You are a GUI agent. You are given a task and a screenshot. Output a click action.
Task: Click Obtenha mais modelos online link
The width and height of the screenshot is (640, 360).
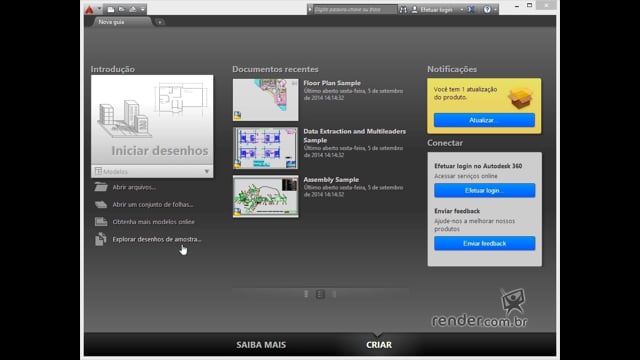tap(153, 222)
